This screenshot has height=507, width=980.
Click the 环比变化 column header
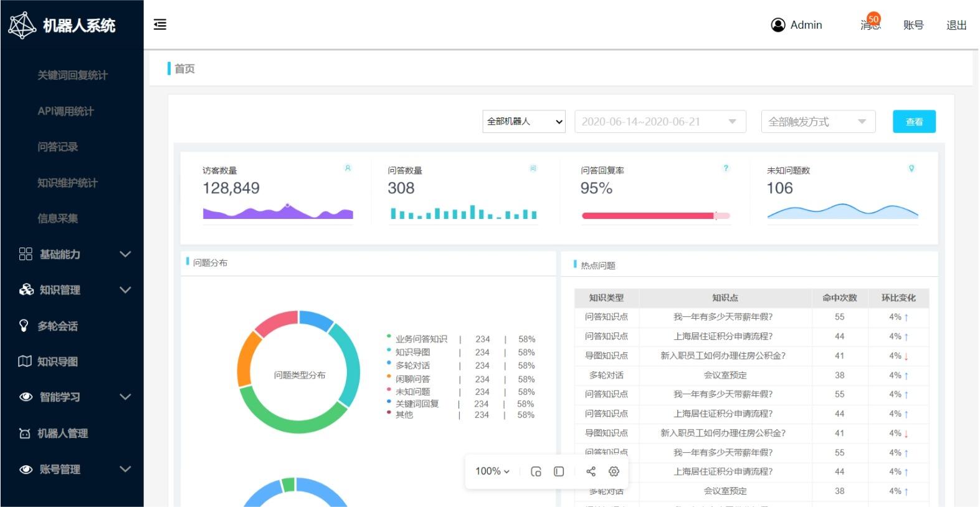point(898,298)
